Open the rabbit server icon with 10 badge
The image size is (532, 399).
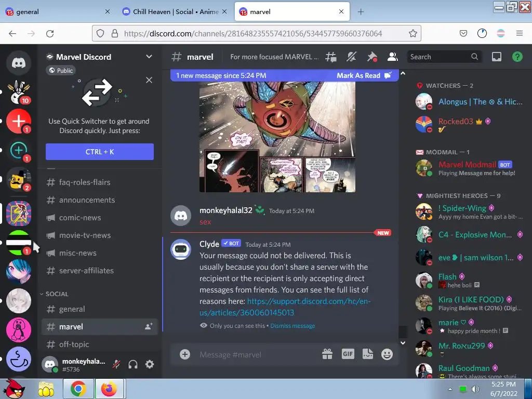click(x=19, y=92)
